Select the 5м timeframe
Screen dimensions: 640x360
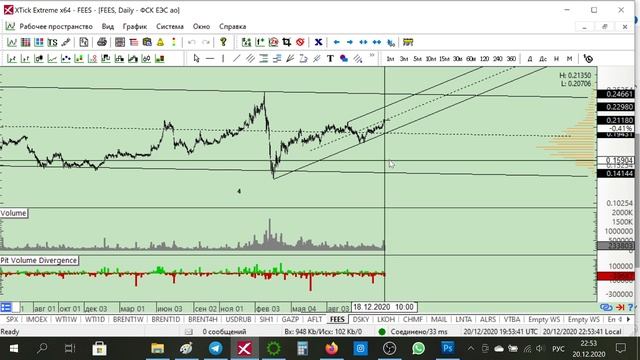coord(417,59)
